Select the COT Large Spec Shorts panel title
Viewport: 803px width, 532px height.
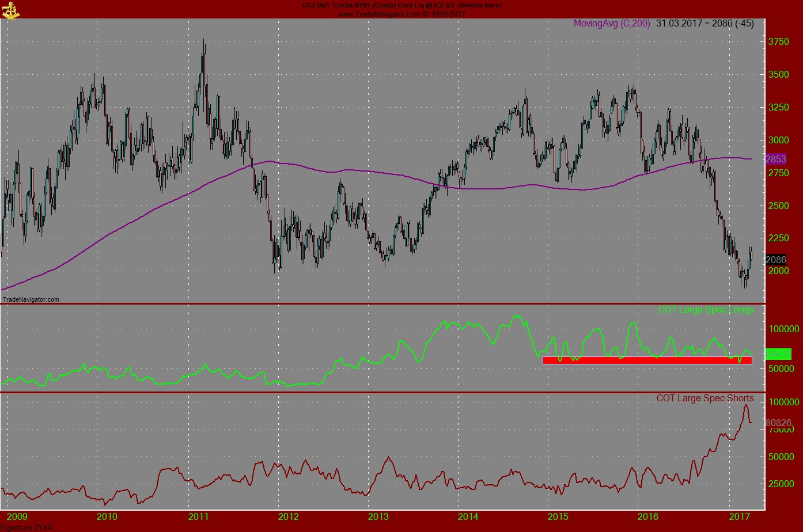tap(705, 398)
